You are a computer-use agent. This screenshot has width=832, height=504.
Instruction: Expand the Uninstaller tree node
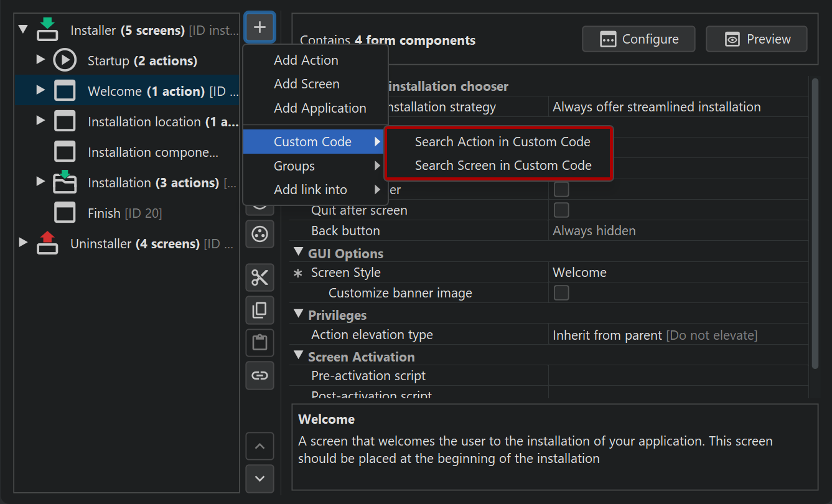pyautogui.click(x=23, y=243)
